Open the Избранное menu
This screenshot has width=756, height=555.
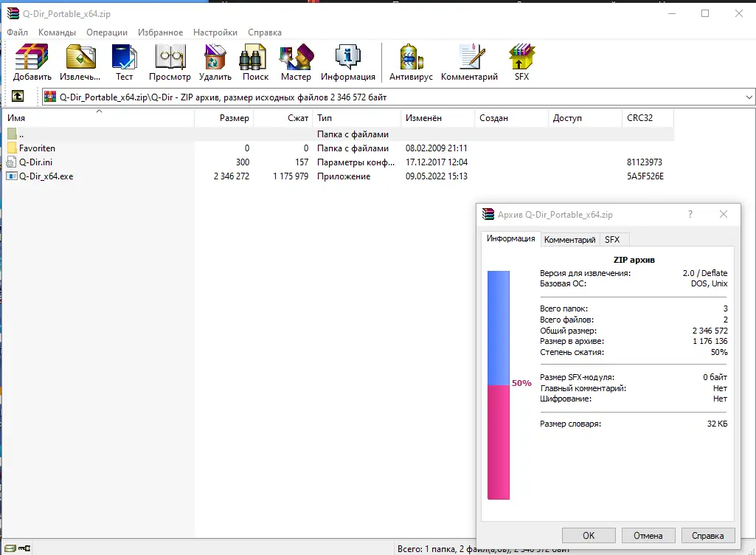click(161, 32)
